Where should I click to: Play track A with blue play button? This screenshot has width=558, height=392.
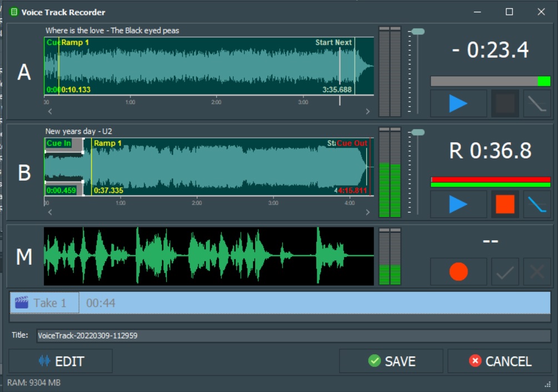(x=458, y=103)
